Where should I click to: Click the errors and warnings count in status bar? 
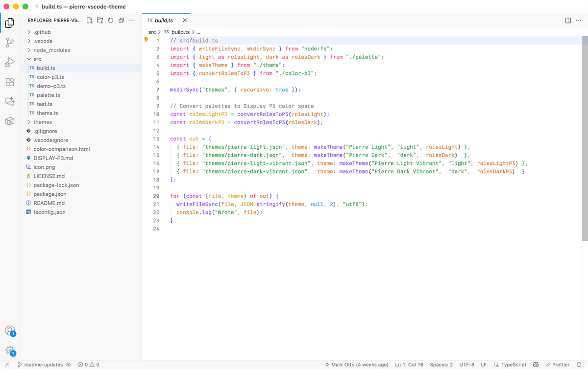pyautogui.click(x=89, y=365)
